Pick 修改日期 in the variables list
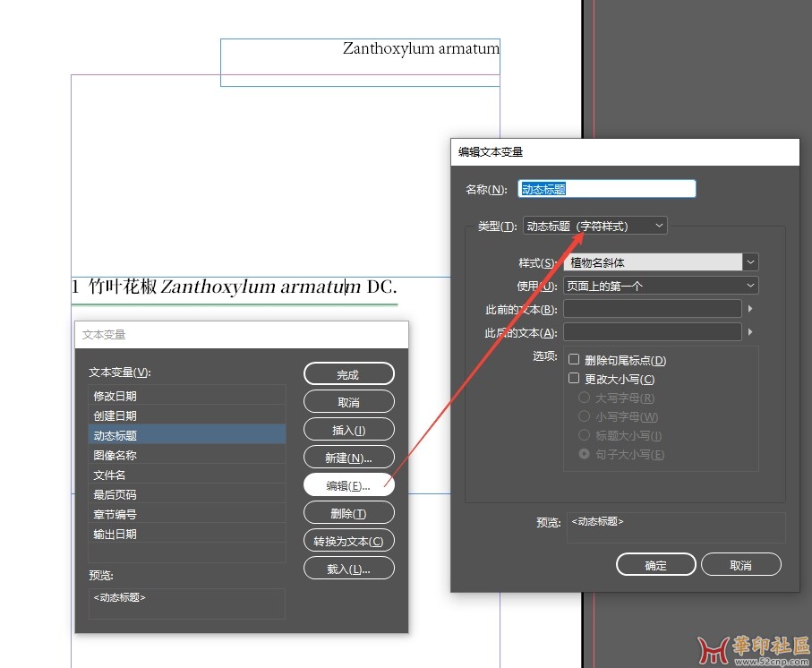Screen dimensions: 812x668 pos(187,396)
